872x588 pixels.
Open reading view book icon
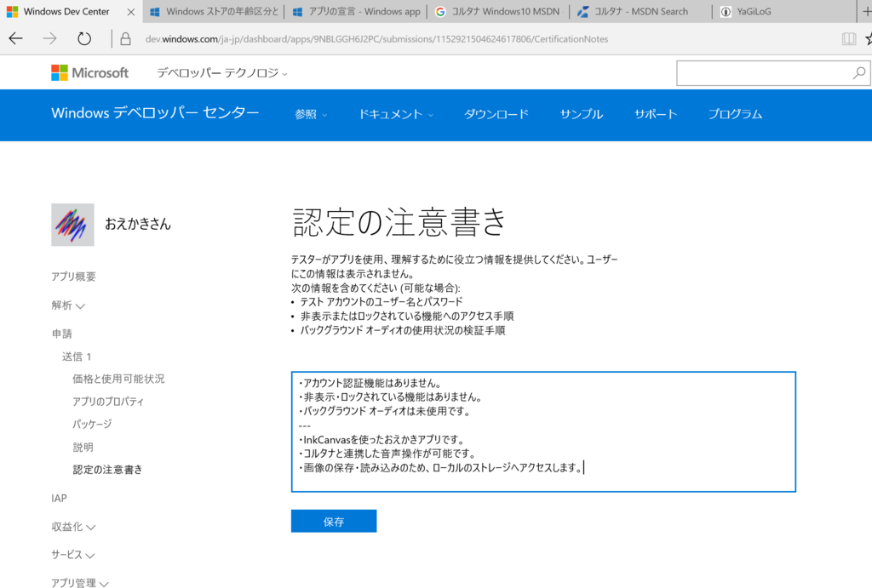click(848, 38)
